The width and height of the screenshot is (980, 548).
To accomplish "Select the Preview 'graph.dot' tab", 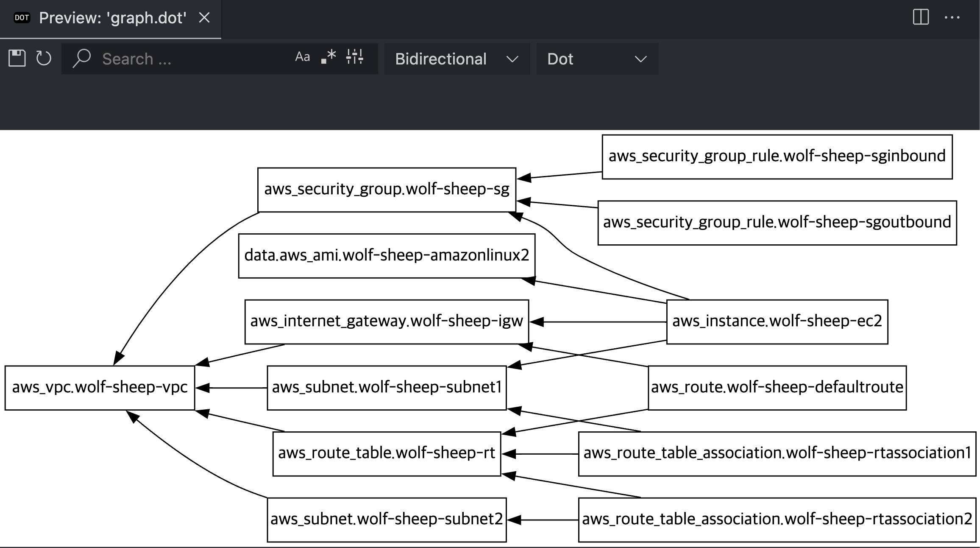I will pos(112,18).
